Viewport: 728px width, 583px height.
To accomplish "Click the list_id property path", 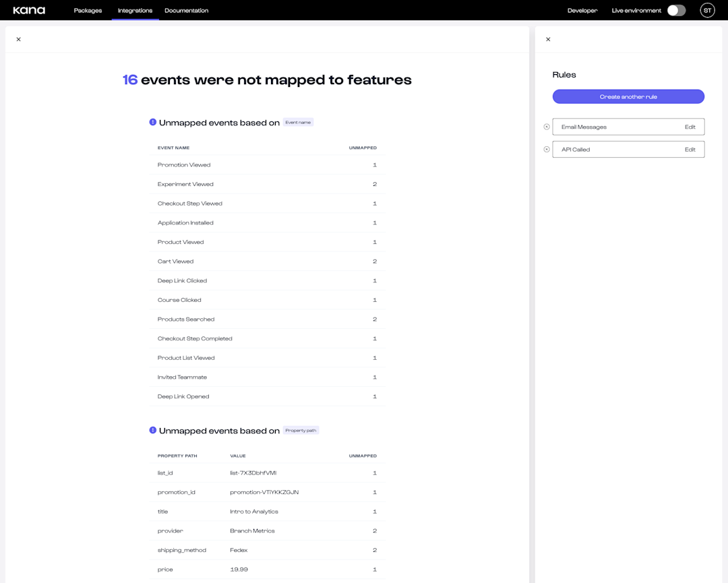I will 165,473.
